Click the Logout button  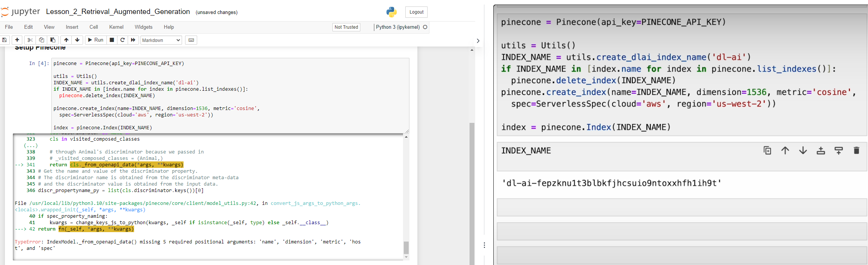tap(416, 12)
